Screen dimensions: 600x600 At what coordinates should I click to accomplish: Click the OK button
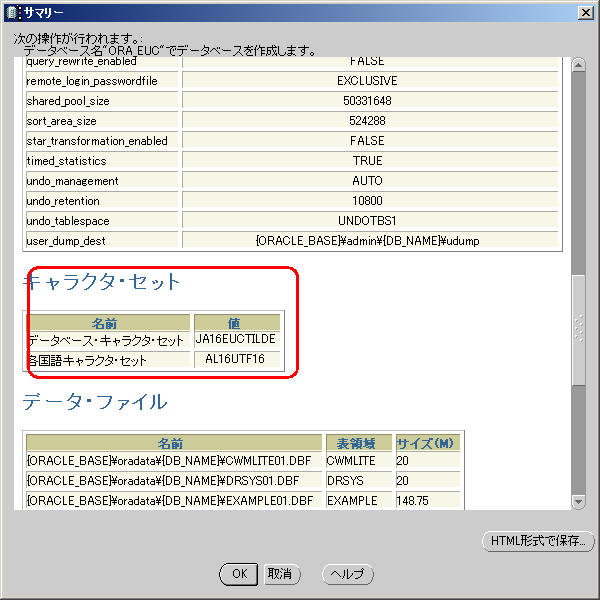239,574
